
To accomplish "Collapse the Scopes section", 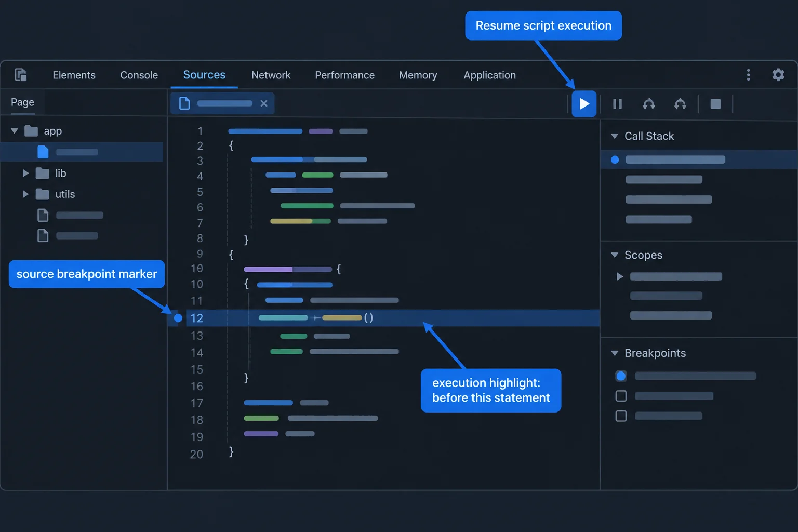I will [615, 255].
